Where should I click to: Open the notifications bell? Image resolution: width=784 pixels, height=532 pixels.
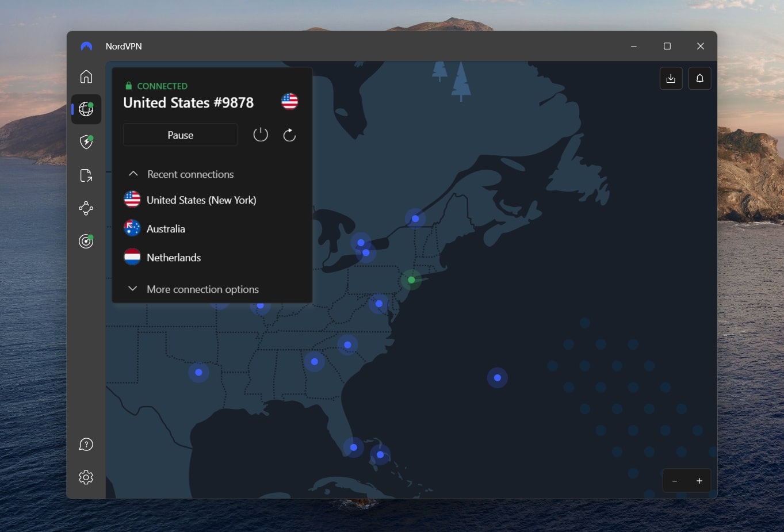tap(699, 78)
